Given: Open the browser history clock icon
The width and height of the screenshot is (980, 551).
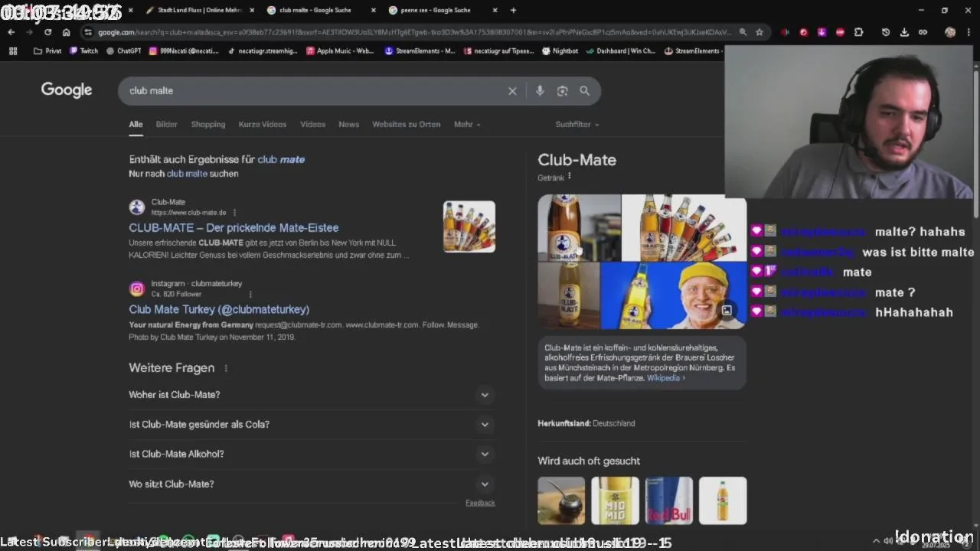Looking at the screenshot, I should pyautogui.click(x=886, y=32).
